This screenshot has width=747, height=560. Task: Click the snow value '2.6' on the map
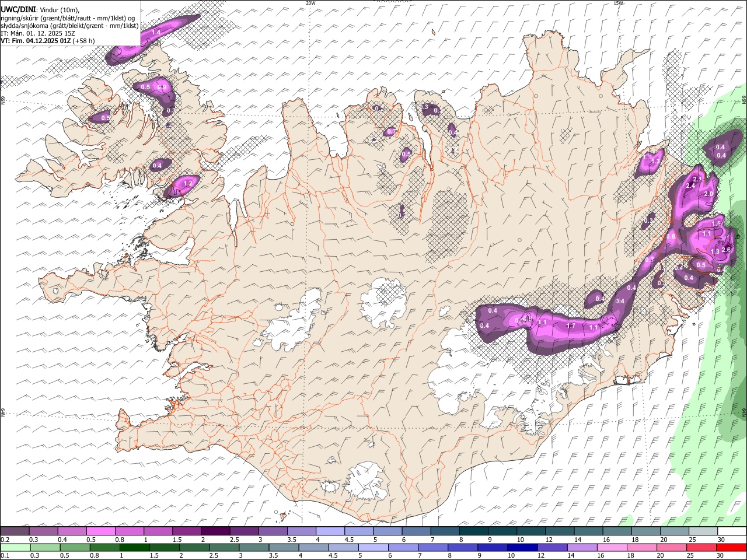[726, 250]
